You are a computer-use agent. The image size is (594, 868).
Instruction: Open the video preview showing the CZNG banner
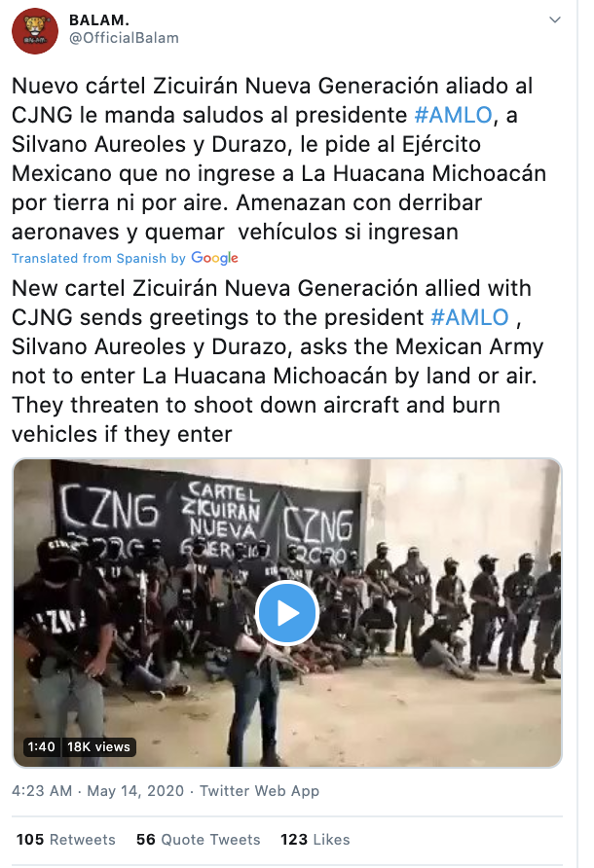point(287,613)
